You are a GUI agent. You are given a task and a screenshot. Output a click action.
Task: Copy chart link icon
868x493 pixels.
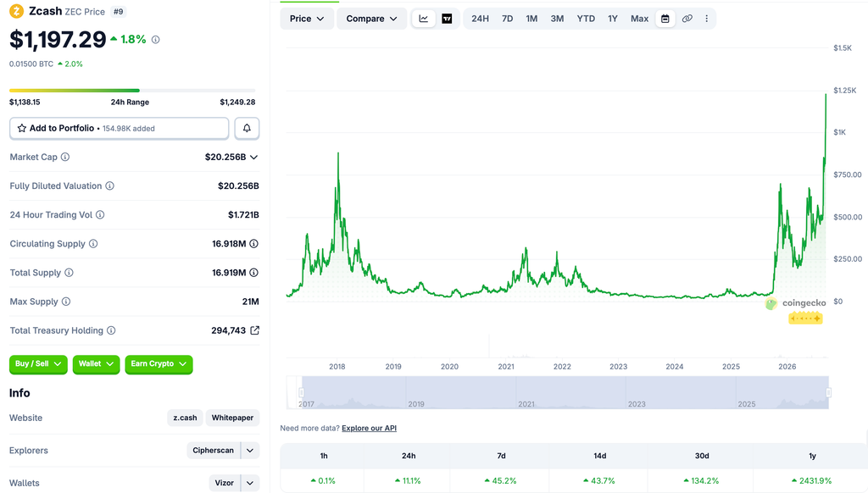click(x=687, y=19)
